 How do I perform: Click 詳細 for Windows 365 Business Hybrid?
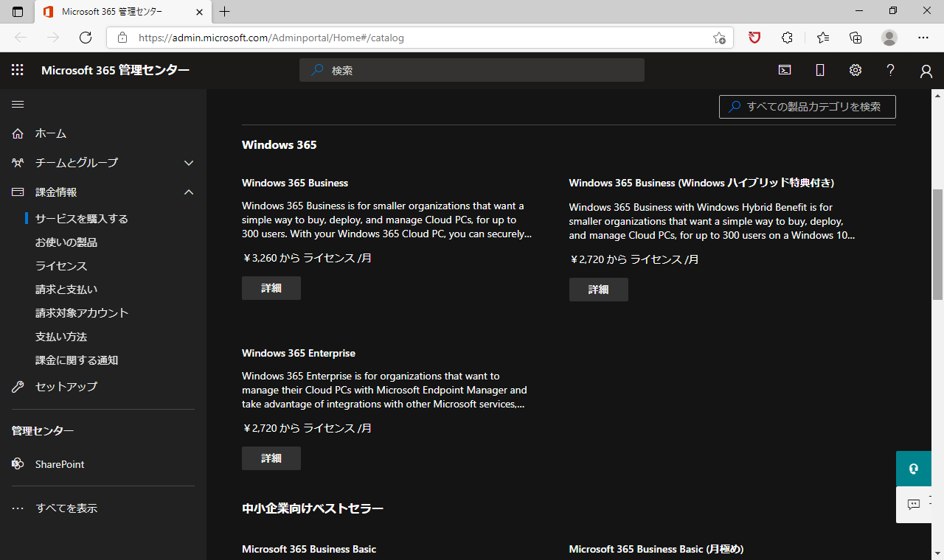599,290
